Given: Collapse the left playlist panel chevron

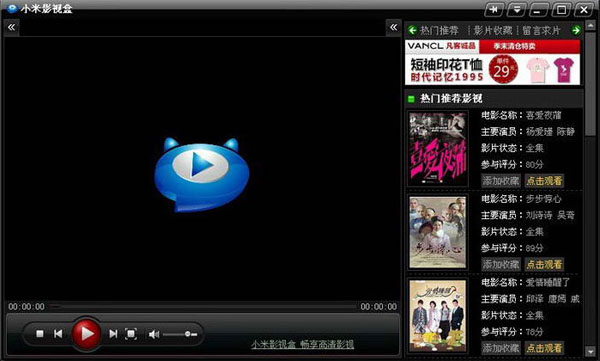Looking at the screenshot, I should pyautogui.click(x=11, y=27).
